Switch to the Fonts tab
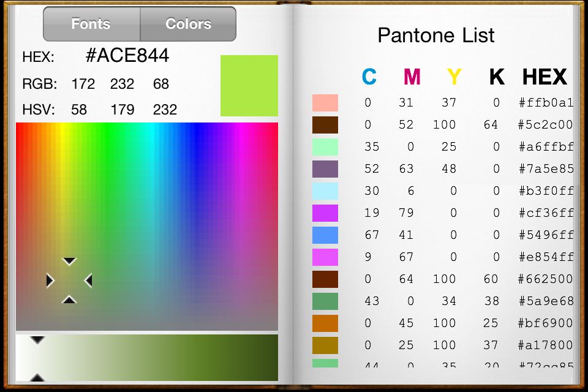This screenshot has width=588, height=392. click(x=91, y=24)
